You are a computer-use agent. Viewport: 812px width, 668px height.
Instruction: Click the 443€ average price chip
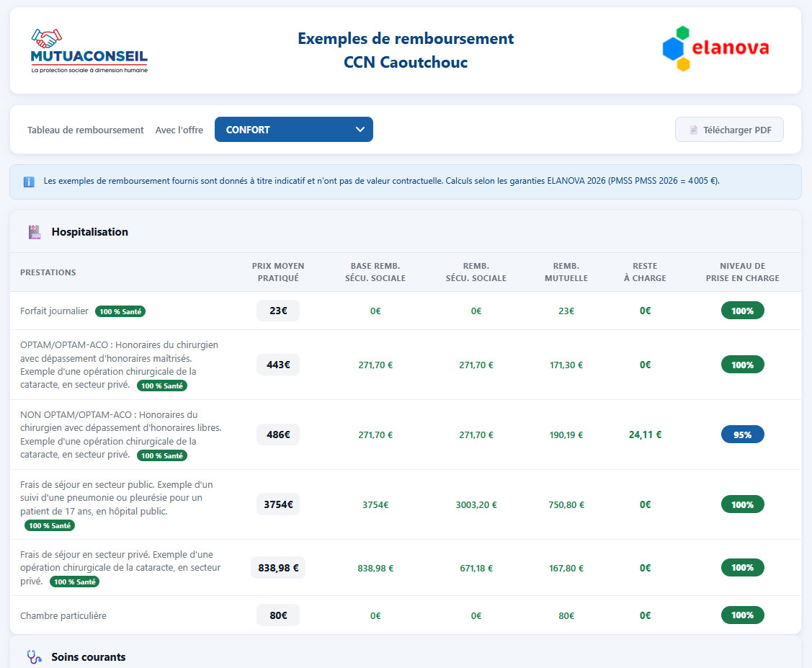278,365
